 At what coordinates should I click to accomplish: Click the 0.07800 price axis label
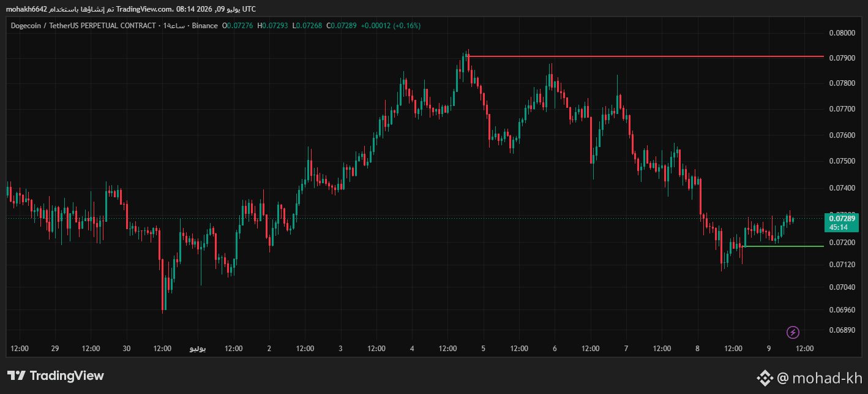(841, 83)
